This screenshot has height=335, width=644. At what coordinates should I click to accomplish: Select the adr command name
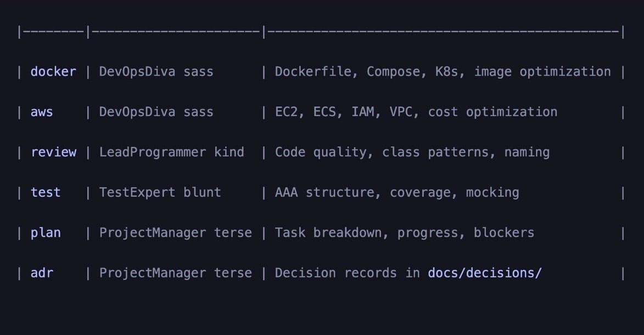pos(42,272)
